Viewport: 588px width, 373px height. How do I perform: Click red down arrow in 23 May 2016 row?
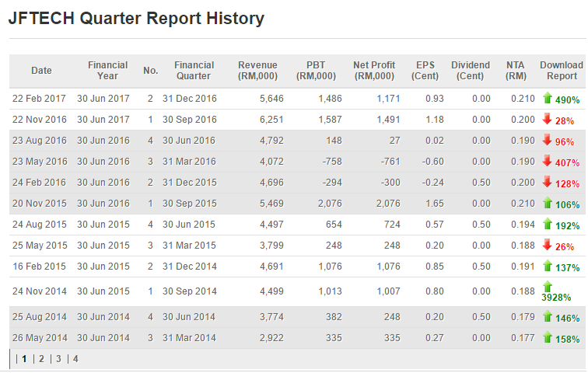click(x=547, y=161)
